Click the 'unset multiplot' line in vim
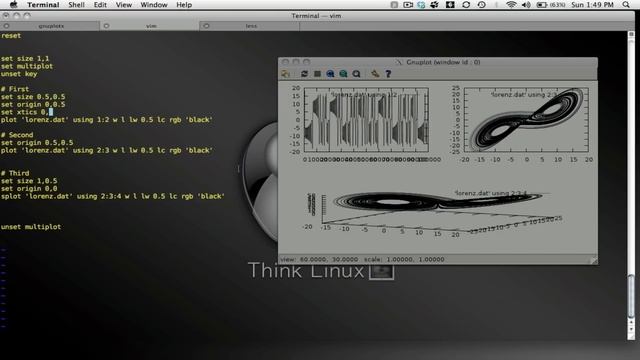Image resolution: width=640 pixels, height=360 pixels. pyautogui.click(x=31, y=227)
